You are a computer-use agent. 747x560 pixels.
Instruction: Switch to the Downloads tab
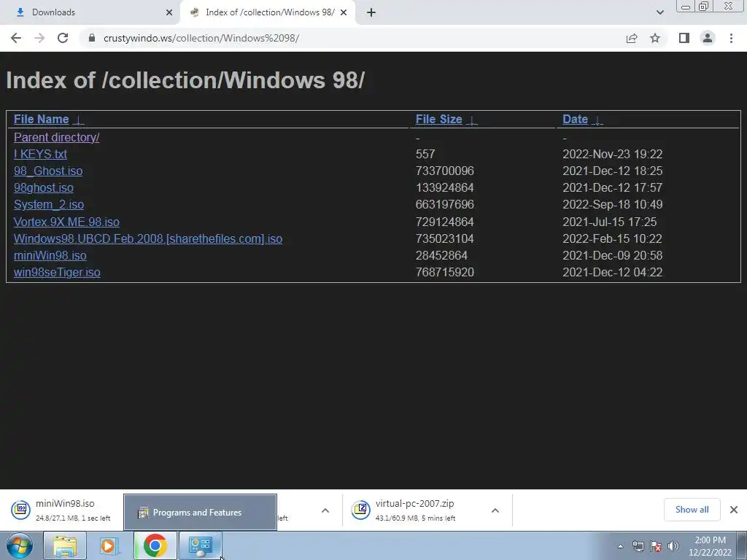90,12
